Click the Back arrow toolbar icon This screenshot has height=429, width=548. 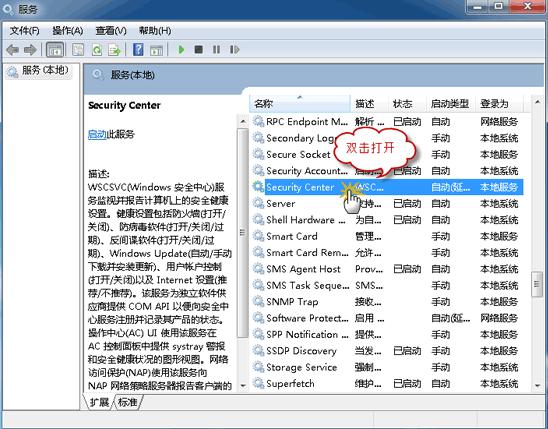(x=13, y=50)
